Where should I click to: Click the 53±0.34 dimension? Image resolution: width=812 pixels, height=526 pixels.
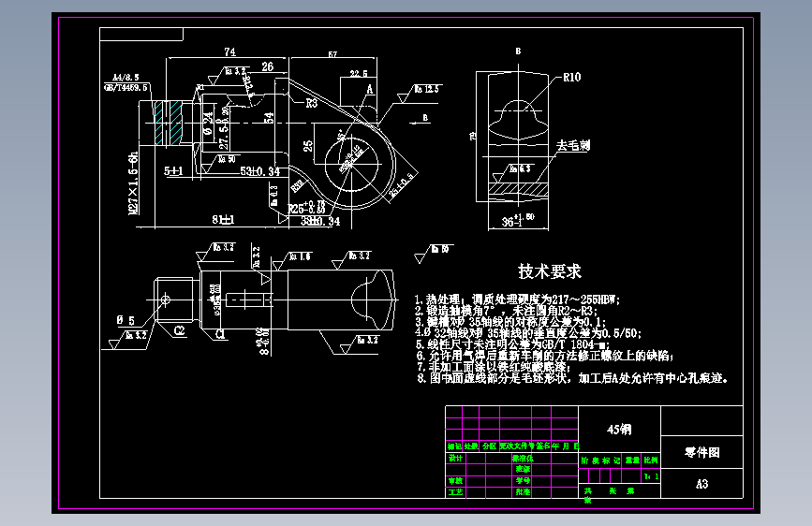[x=260, y=171]
